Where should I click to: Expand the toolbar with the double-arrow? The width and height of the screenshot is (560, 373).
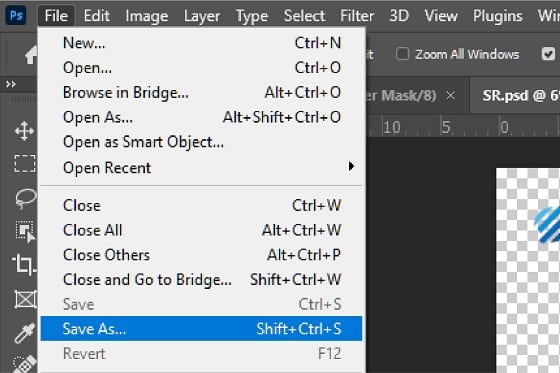pos(11,84)
